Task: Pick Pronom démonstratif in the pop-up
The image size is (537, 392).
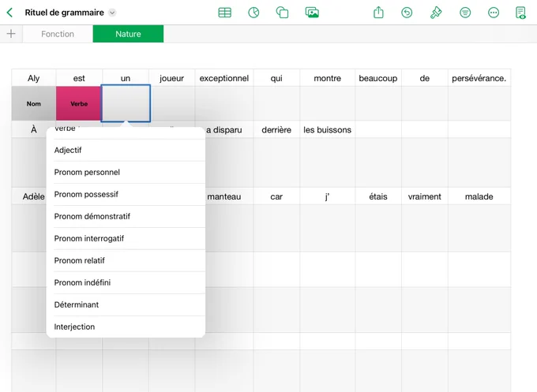Action: click(x=126, y=217)
